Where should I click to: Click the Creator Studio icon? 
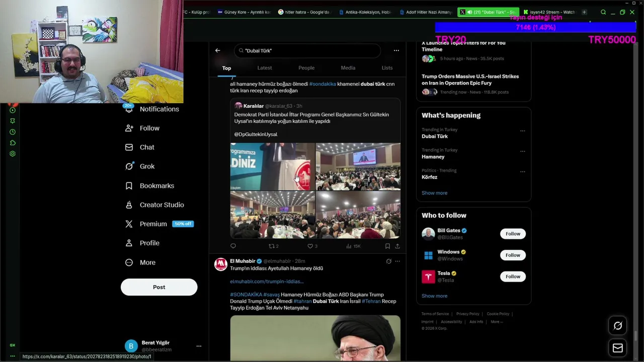pyautogui.click(x=129, y=205)
